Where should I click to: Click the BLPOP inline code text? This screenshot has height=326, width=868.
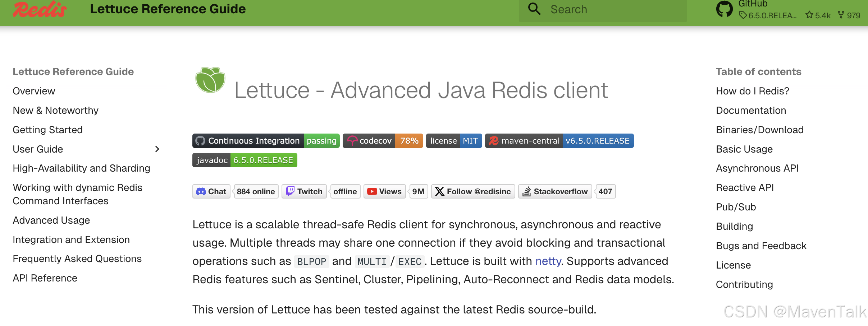coord(312,262)
